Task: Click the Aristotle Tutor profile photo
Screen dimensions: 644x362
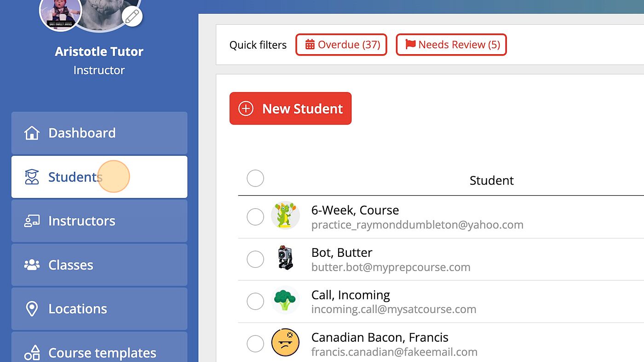Action: pos(61,12)
